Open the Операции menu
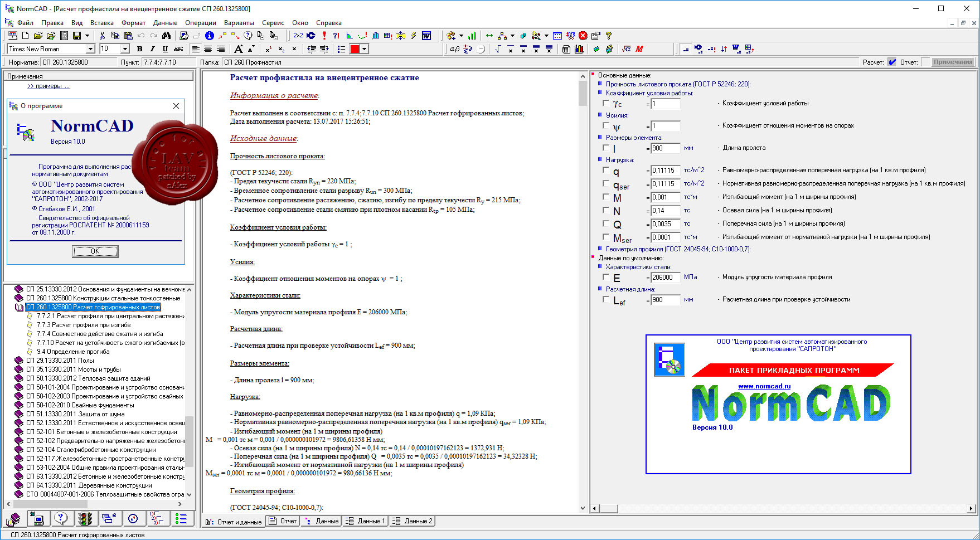Image resolution: width=980 pixels, height=540 pixels. 201,23
